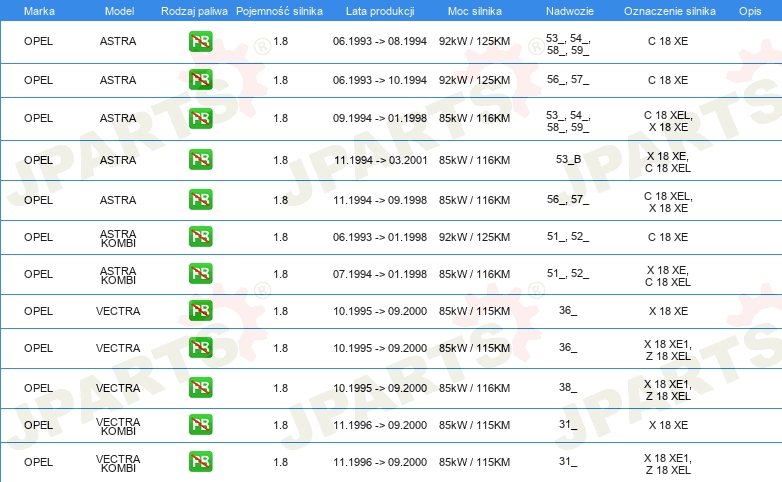
Task: Click the Moc silnika column header
Action: [x=475, y=11]
